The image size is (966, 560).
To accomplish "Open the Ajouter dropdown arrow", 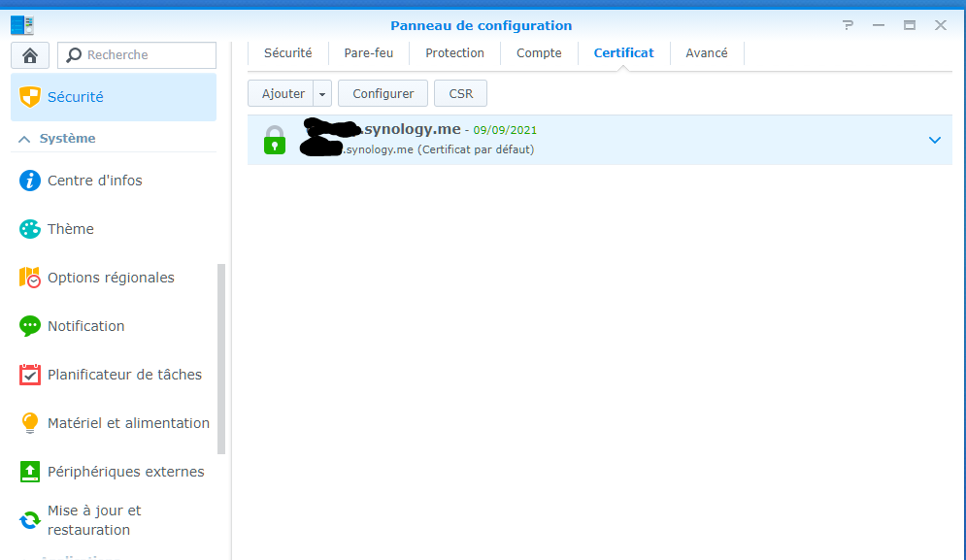I will click(322, 93).
